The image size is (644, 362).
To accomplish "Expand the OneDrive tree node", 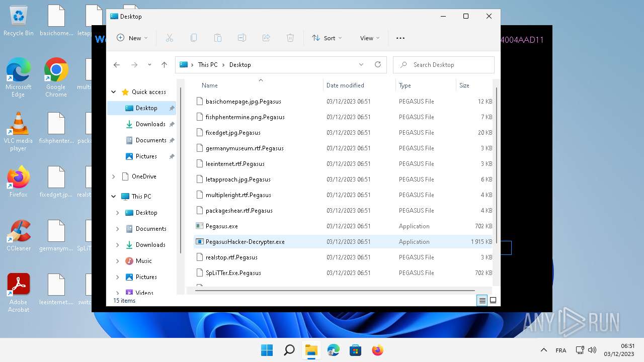I will pyautogui.click(x=114, y=176).
